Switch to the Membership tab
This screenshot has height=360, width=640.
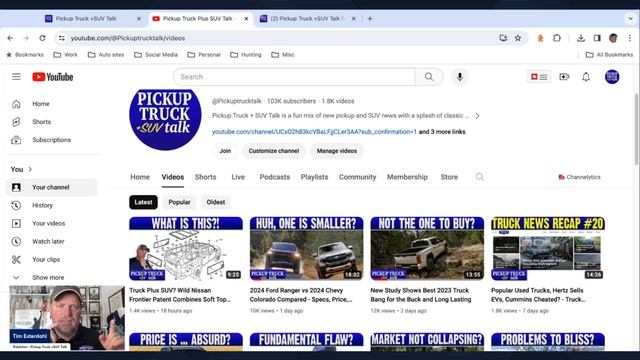coord(407,177)
